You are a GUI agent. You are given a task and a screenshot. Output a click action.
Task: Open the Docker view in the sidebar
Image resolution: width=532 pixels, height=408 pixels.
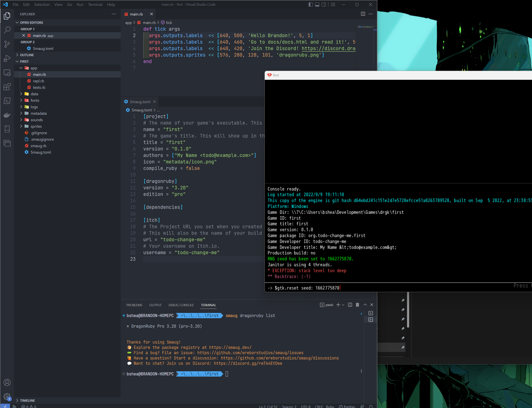(x=7, y=115)
